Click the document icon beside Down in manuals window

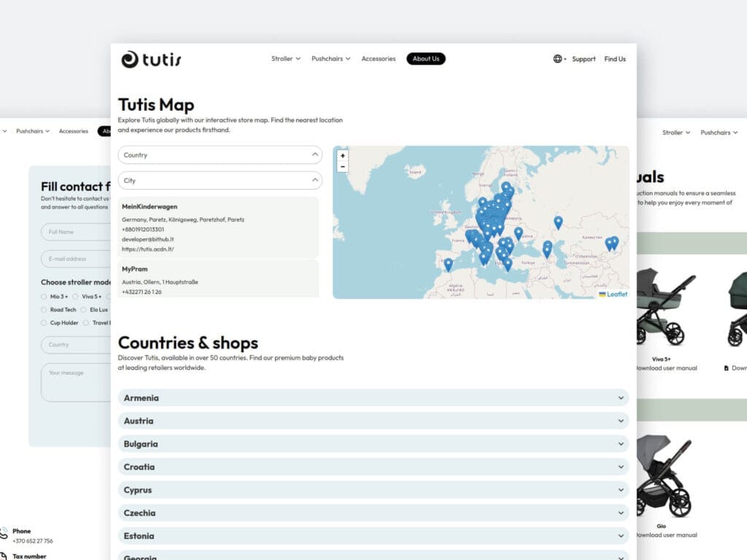click(x=727, y=368)
